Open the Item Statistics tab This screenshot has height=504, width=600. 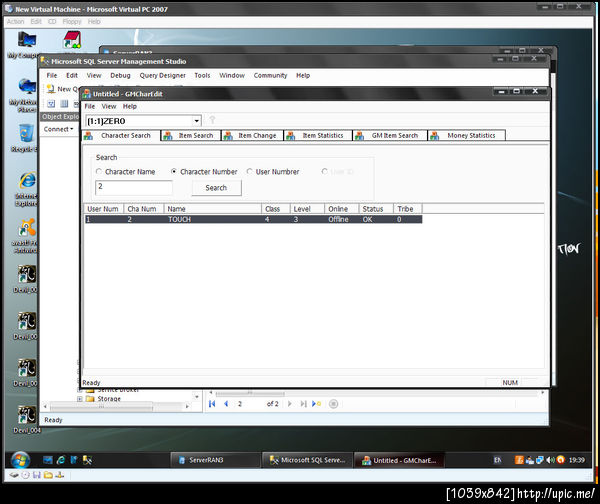tap(318, 135)
